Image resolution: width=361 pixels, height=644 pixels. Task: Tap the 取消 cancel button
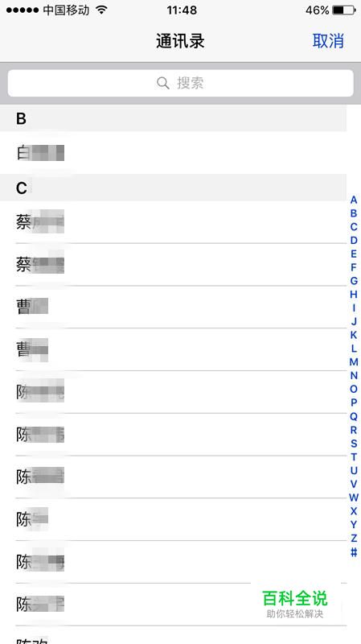(328, 41)
